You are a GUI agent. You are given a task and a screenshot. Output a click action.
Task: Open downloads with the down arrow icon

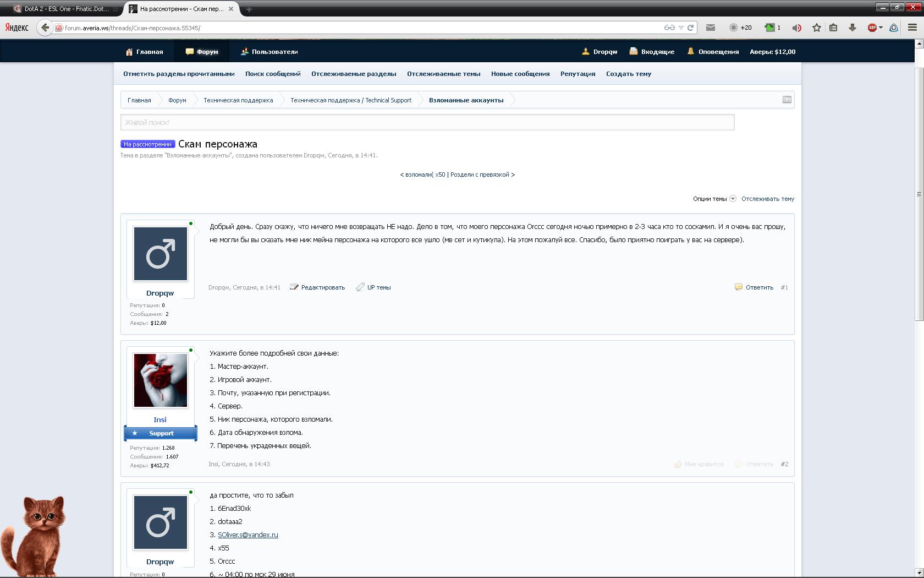853,28
